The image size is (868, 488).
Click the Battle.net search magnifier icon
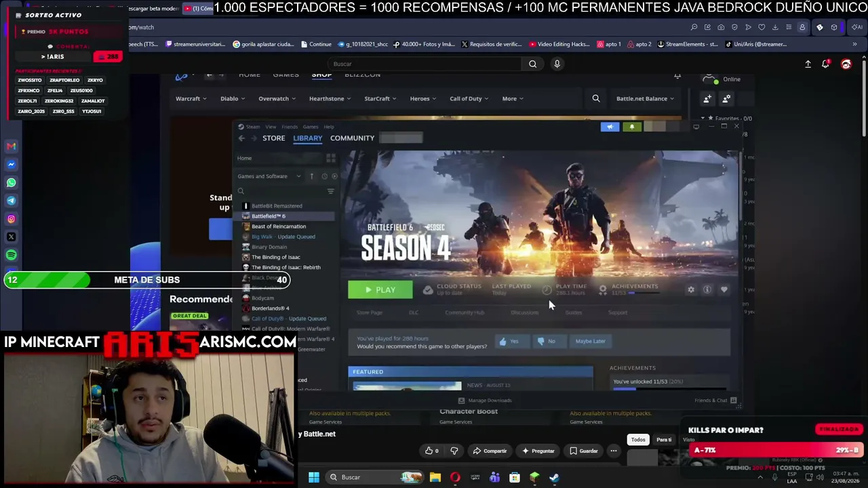(x=596, y=99)
